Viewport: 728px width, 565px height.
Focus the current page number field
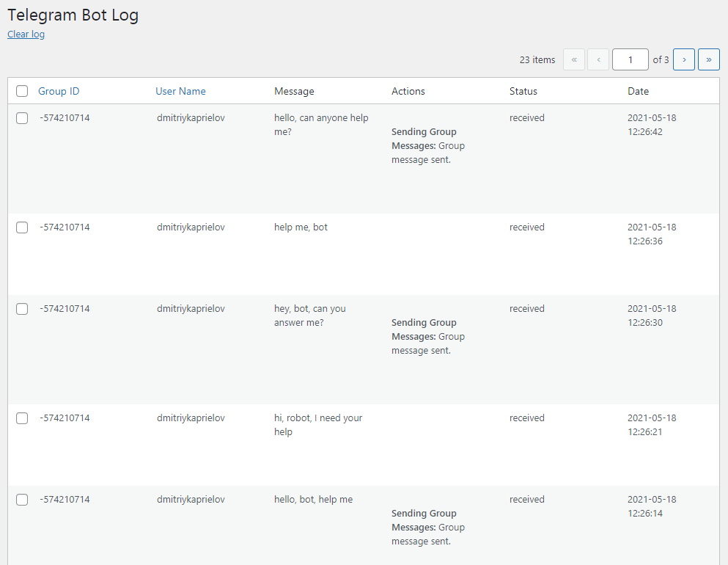(630, 59)
